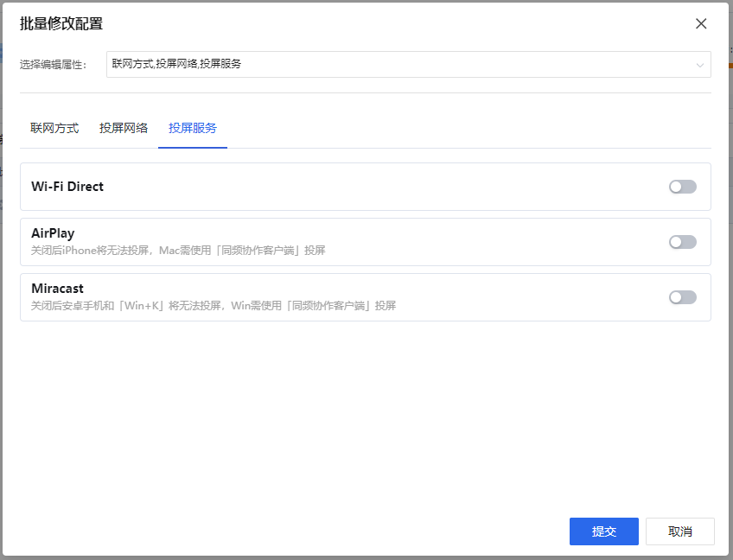Viewport: 733px width, 560px height.
Task: Enable the Wi-Fi Direct switch
Action: [x=683, y=187]
